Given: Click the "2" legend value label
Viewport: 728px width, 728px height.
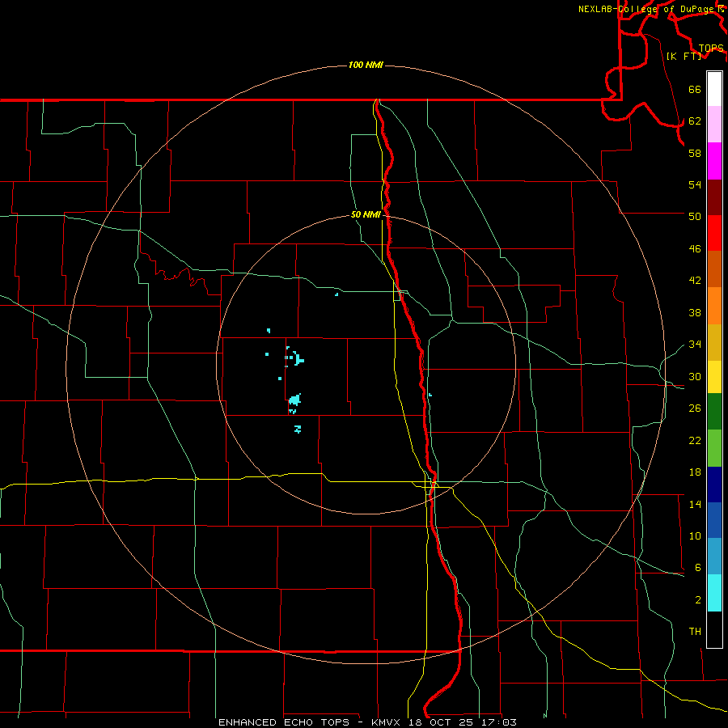Looking at the screenshot, I should (x=698, y=600).
